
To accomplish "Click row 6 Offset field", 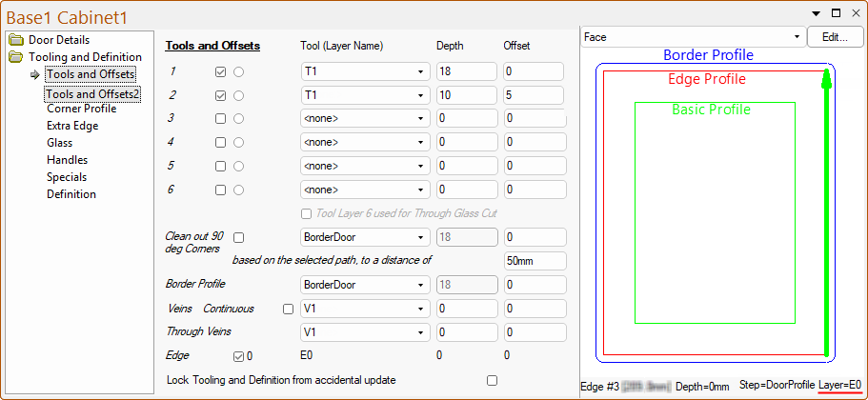I will click(535, 190).
